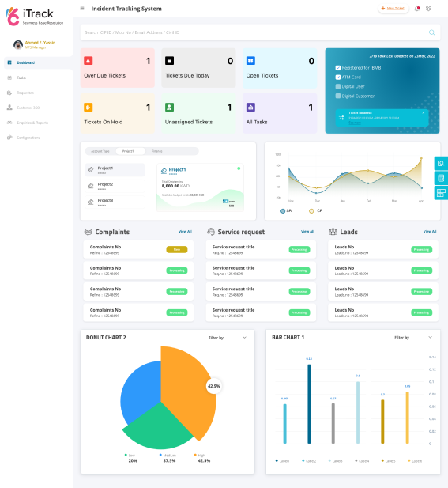Open the top floating side panel icon
448x488 pixels.
[441, 163]
